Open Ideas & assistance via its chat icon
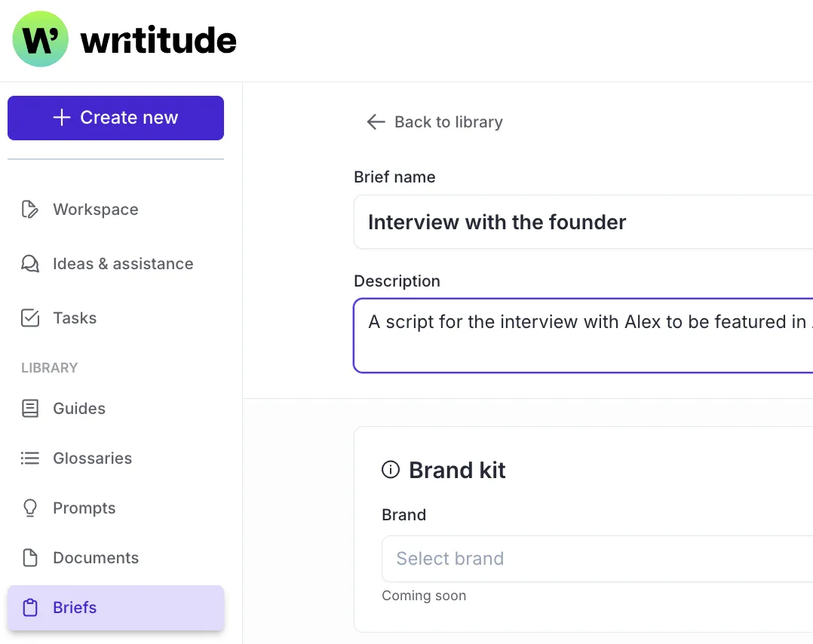813x644 pixels. 29,263
